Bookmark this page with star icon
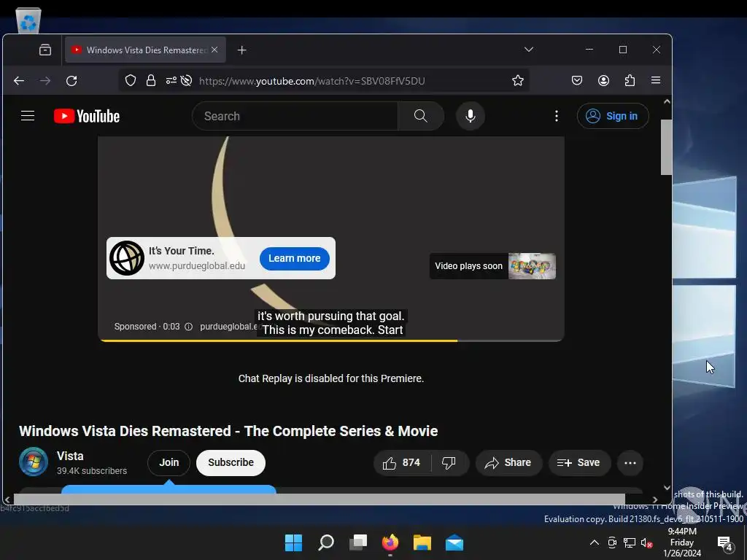Screen dimensions: 747x560 coord(518,80)
